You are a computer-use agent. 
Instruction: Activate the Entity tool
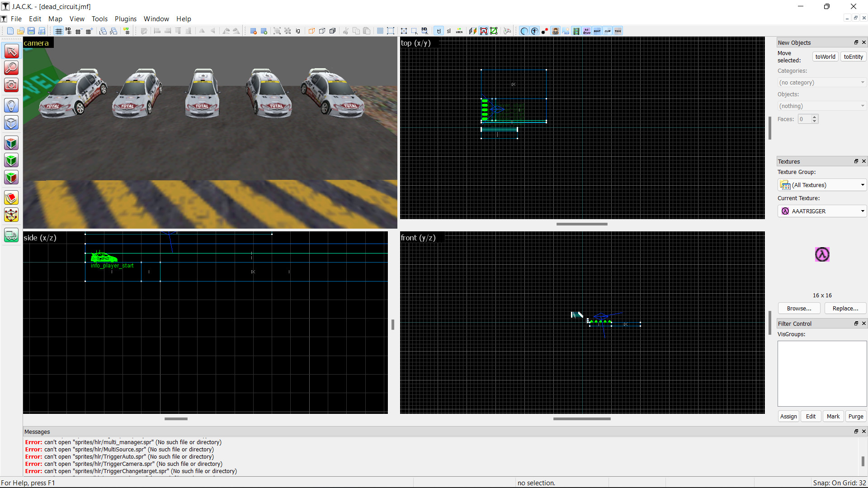click(x=11, y=105)
